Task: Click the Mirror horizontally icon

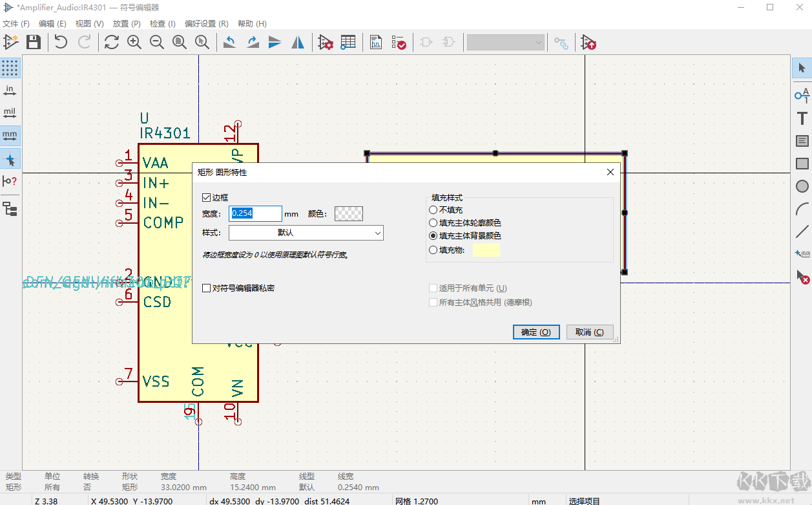Action: coord(297,43)
